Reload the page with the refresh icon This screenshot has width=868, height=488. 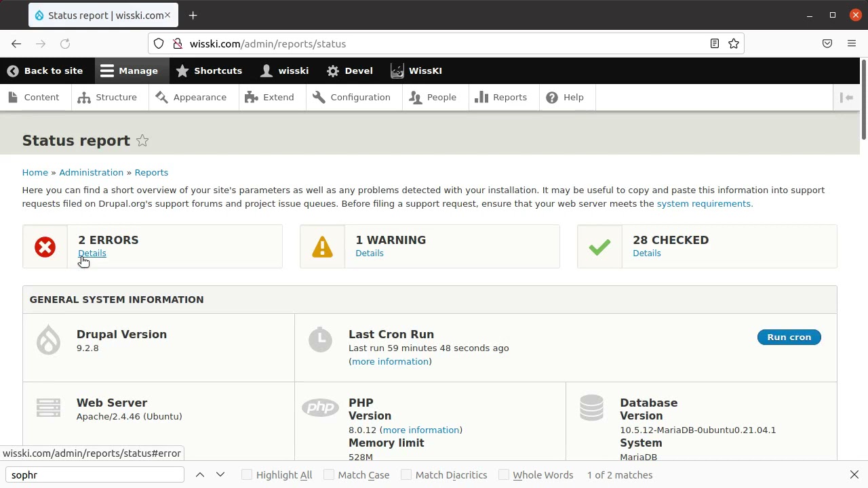65,44
